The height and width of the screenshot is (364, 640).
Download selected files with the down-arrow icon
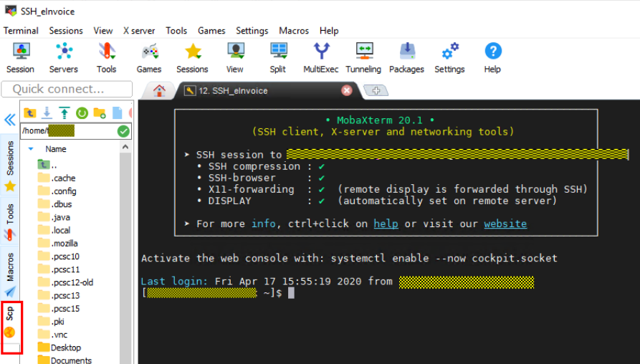(47, 112)
